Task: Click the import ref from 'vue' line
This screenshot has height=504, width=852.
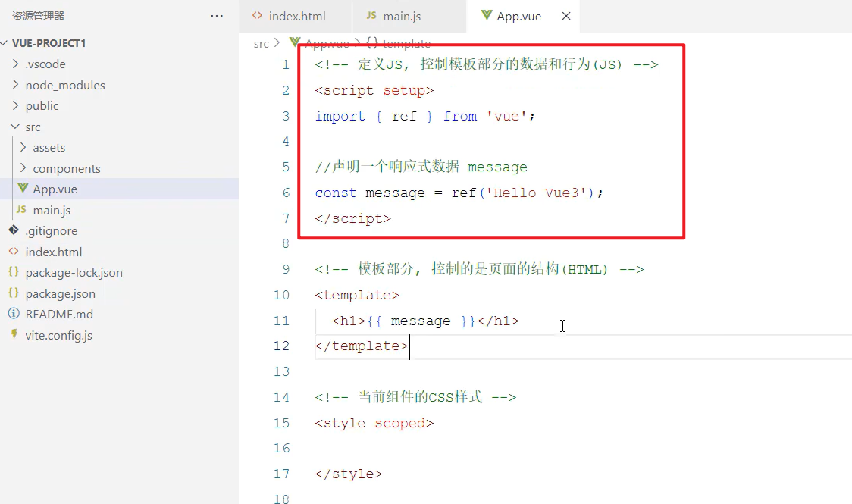Action: [425, 116]
